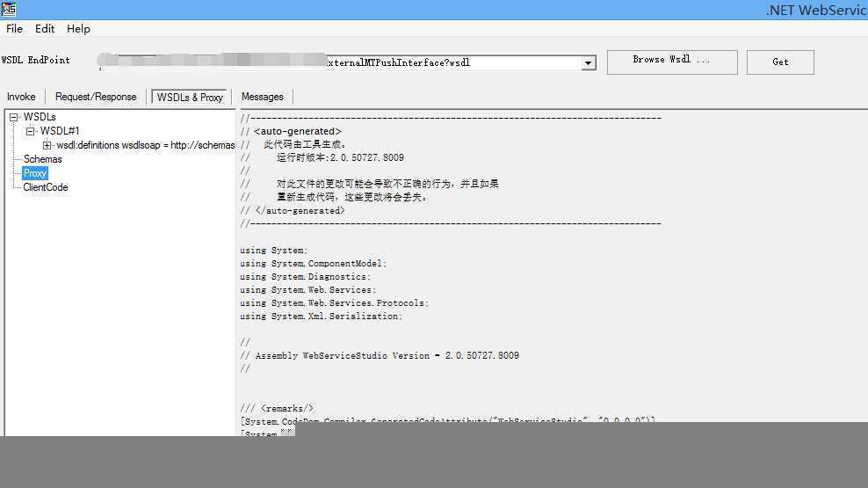
Task: Click the 'using System;' code line
Action: click(x=273, y=251)
